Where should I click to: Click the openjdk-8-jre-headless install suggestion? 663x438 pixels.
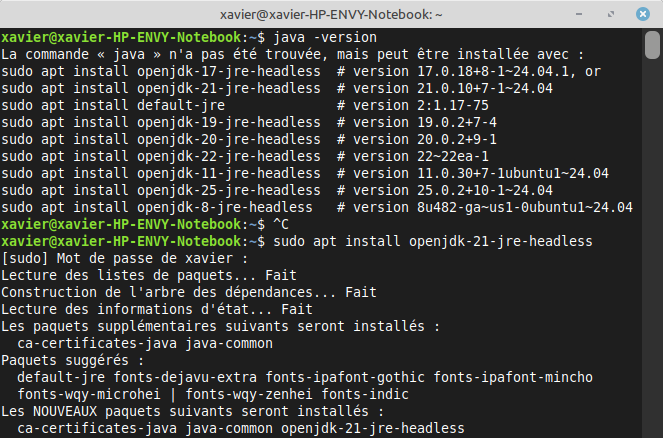pyautogui.click(x=157, y=207)
